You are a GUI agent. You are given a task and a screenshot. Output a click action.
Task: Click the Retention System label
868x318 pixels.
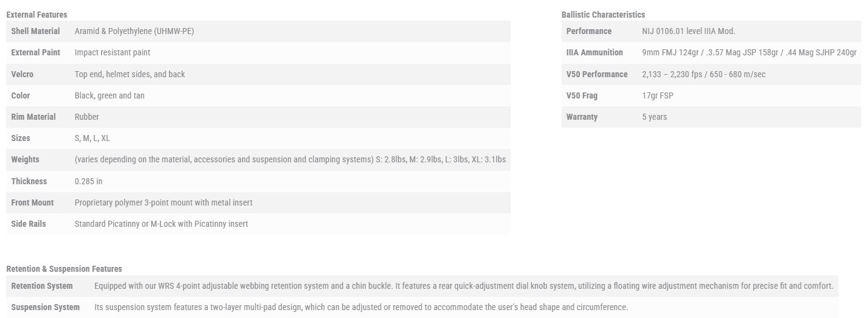[42, 286]
